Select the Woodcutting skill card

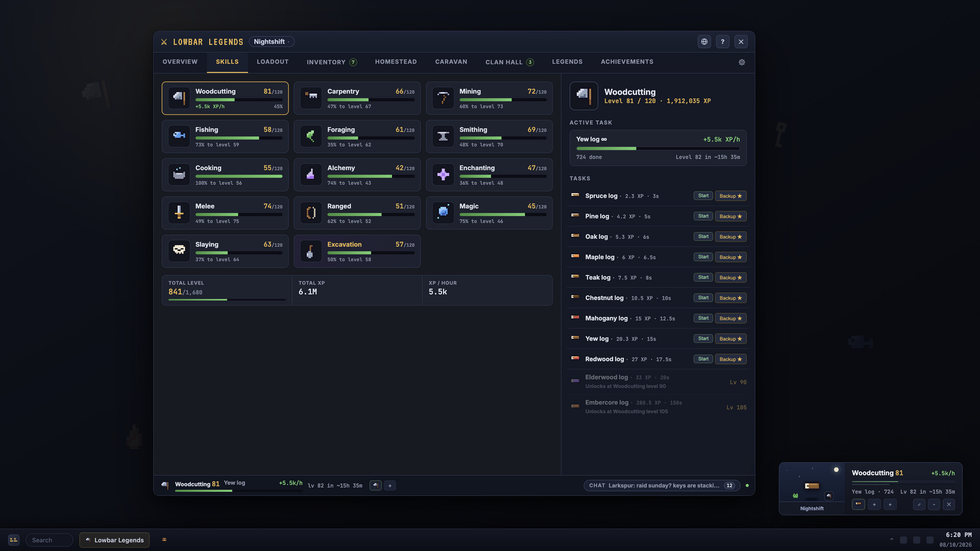(x=225, y=98)
